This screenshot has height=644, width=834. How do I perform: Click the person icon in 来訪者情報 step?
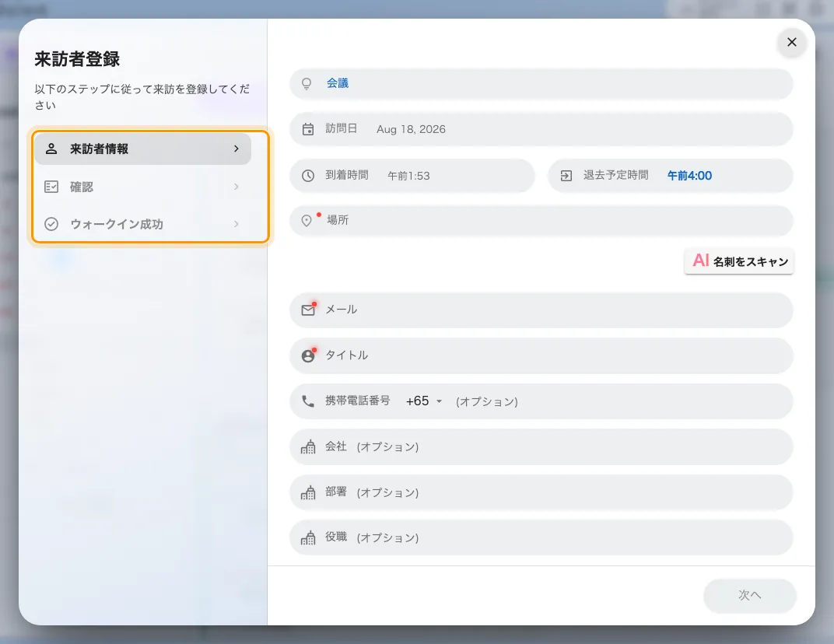pos(51,149)
